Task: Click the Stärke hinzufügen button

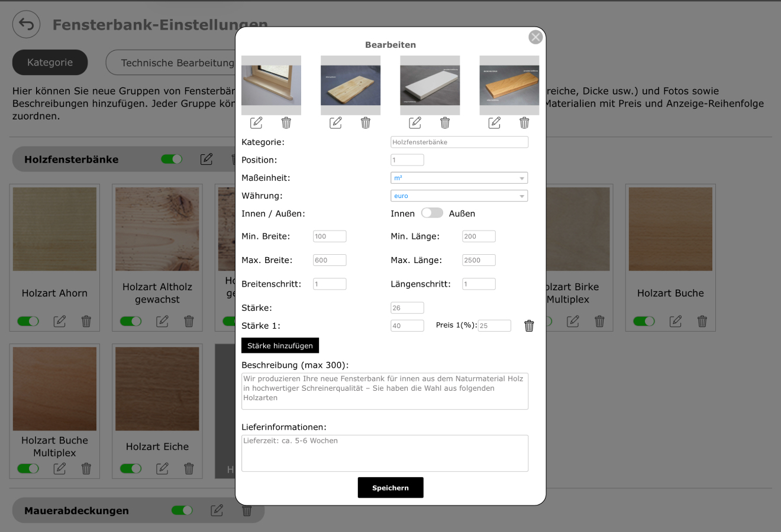Action: click(x=280, y=346)
